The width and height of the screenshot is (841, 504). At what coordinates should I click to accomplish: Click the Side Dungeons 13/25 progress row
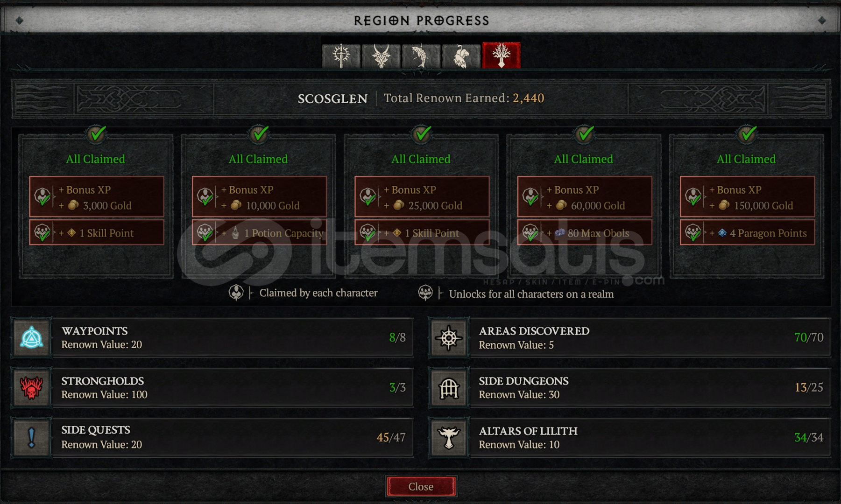coord(629,387)
